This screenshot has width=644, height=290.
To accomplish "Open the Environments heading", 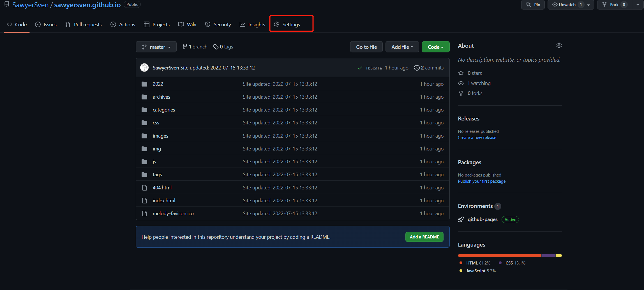I will (x=475, y=206).
